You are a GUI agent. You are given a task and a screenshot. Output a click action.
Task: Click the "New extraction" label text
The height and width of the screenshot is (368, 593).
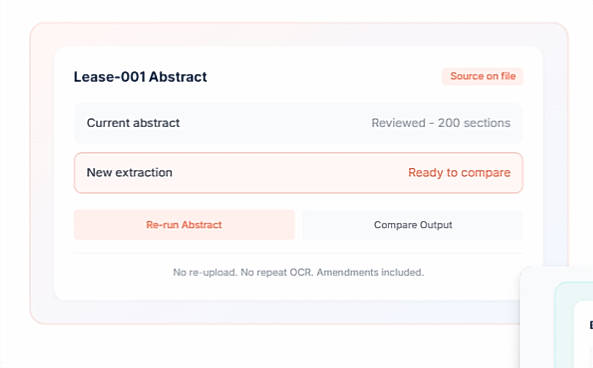(129, 172)
